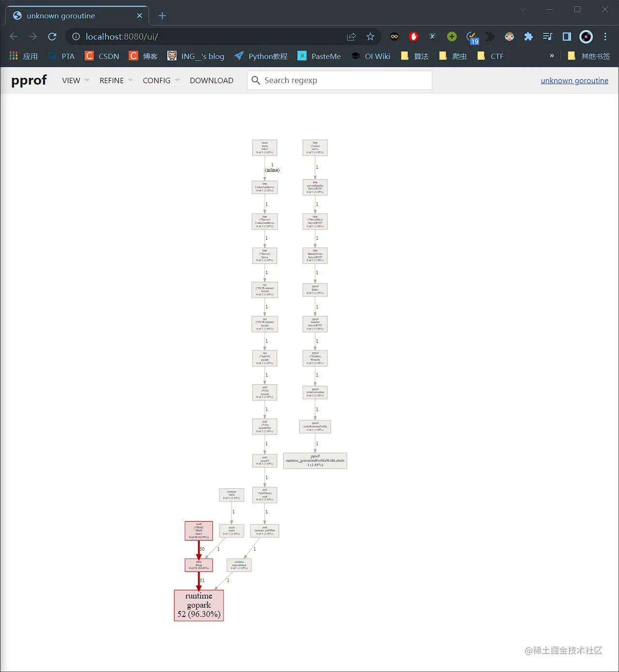Open the red stop-hand ad blocker extension
The width and height of the screenshot is (619, 672).
pos(413,36)
